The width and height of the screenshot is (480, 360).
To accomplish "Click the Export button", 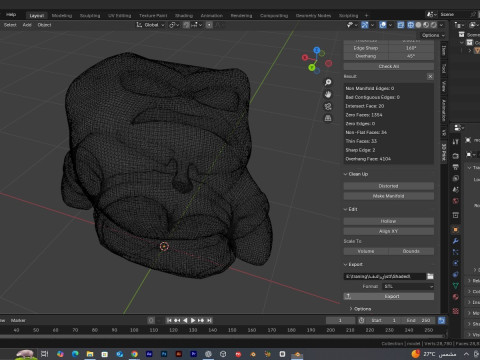I will [389, 296].
